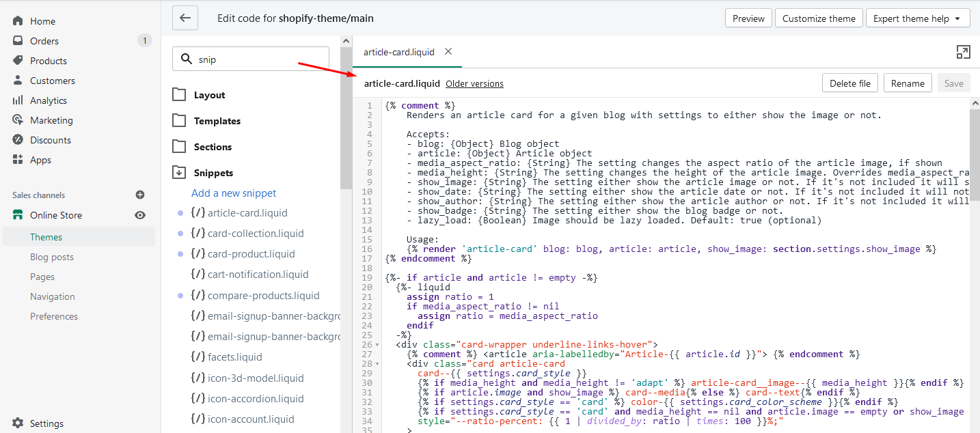
Task: Fold code at line 26 arrow
Action: [x=377, y=345]
